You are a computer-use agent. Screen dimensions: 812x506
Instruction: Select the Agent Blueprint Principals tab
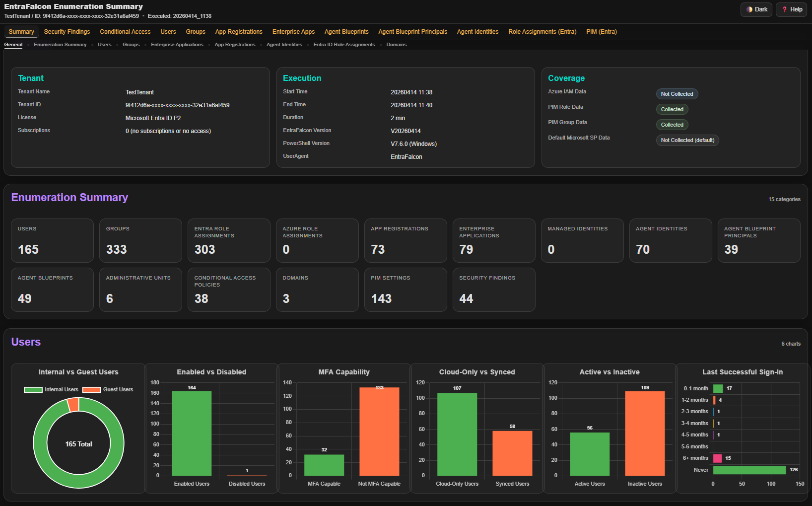[x=412, y=32]
